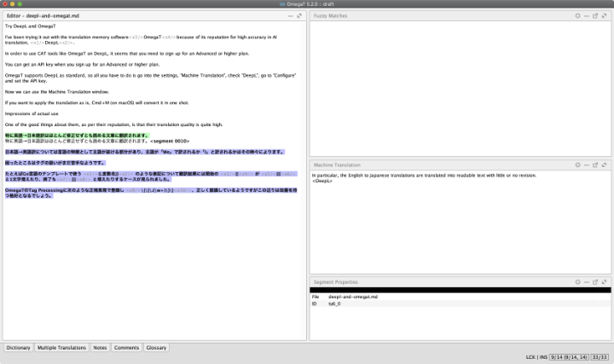Image resolution: width=614 pixels, height=364 pixels.
Task: Minimize the Fuzzy Matches pane
Action: click(x=586, y=16)
